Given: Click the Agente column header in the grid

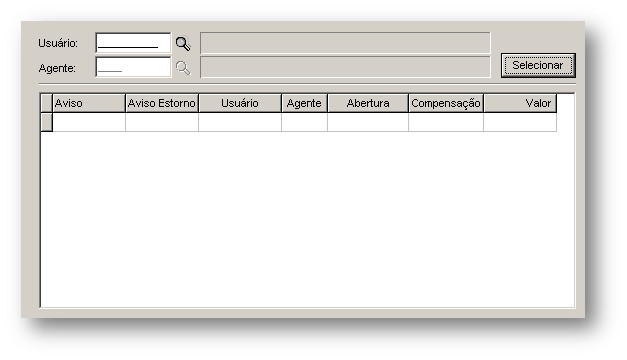Looking at the screenshot, I should (x=304, y=103).
